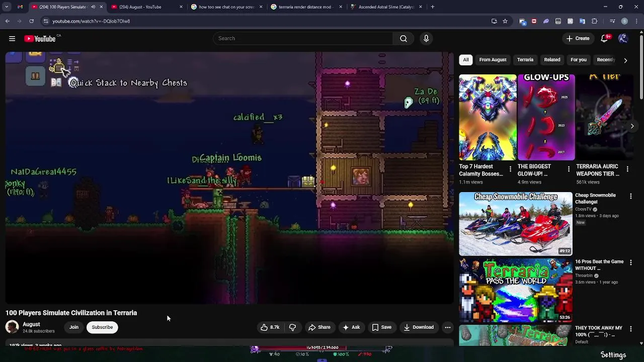Open options for Terraria Auric Weapons short
The image size is (644, 362).
click(627, 169)
